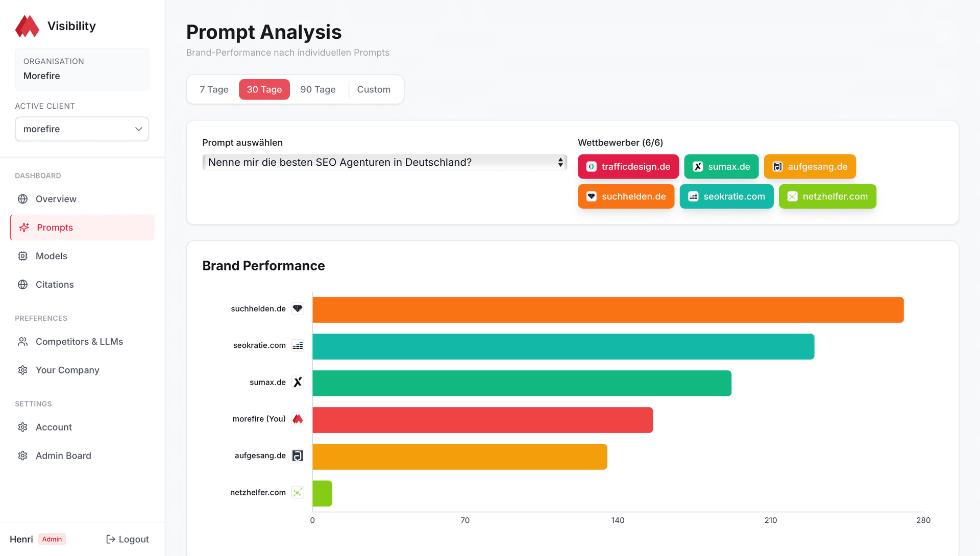Select the 90 Tage time range
Viewport: 980px width, 556px height.
click(317, 89)
